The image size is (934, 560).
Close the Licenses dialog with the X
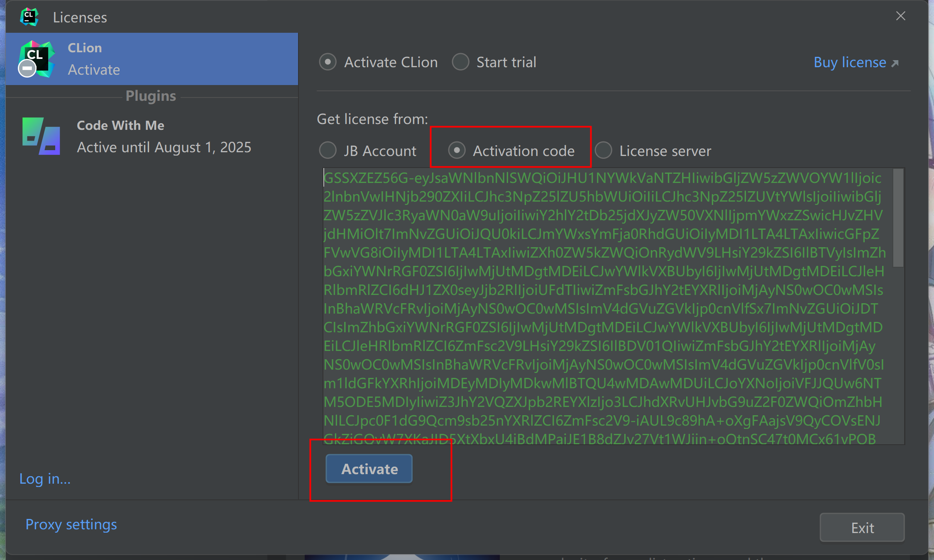click(900, 16)
